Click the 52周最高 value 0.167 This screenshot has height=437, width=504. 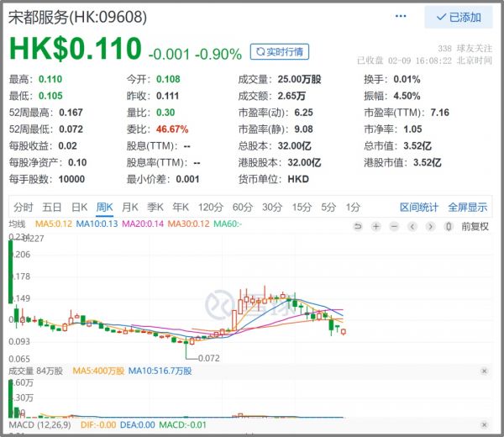click(71, 113)
